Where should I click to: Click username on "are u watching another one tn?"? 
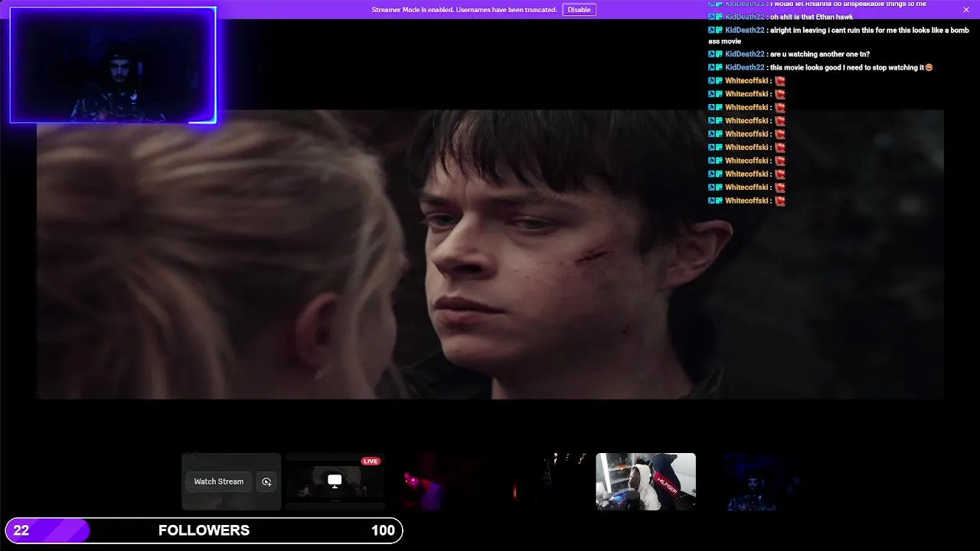(x=745, y=54)
